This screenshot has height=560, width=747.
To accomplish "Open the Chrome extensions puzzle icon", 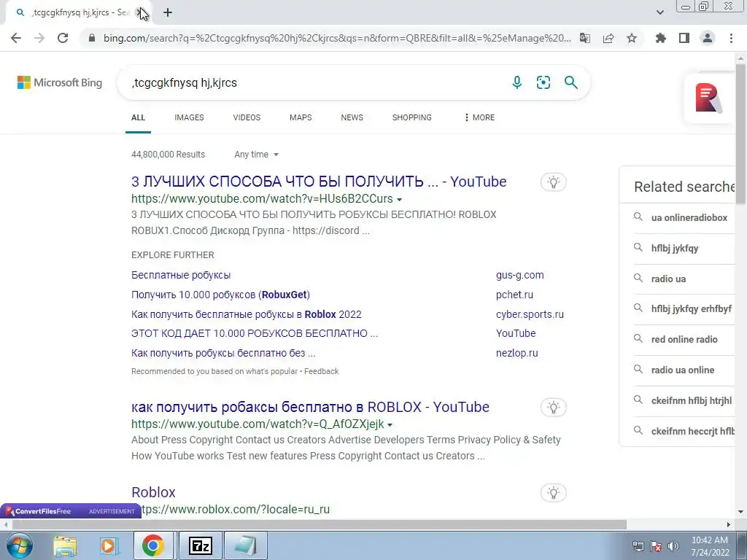I will (661, 38).
